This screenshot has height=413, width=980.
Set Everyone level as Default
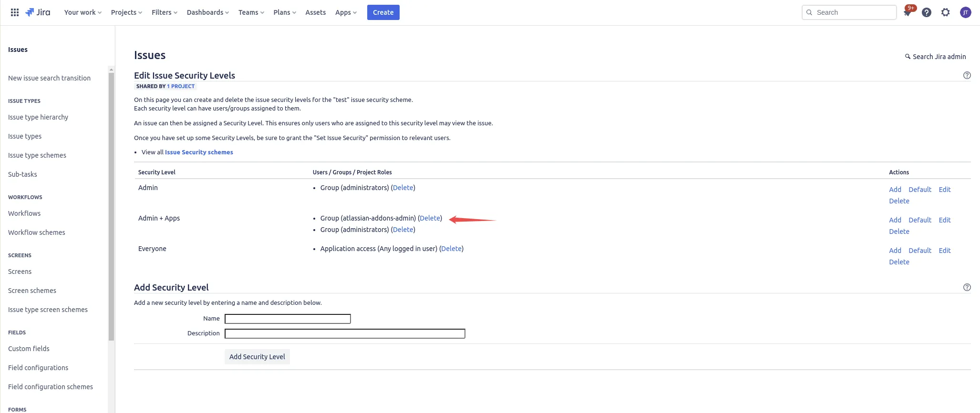point(920,251)
